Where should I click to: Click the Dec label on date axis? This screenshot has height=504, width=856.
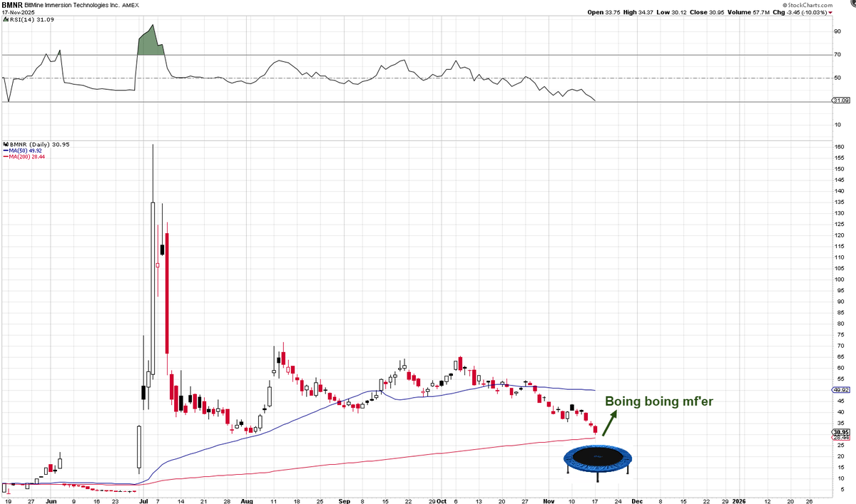point(636,502)
